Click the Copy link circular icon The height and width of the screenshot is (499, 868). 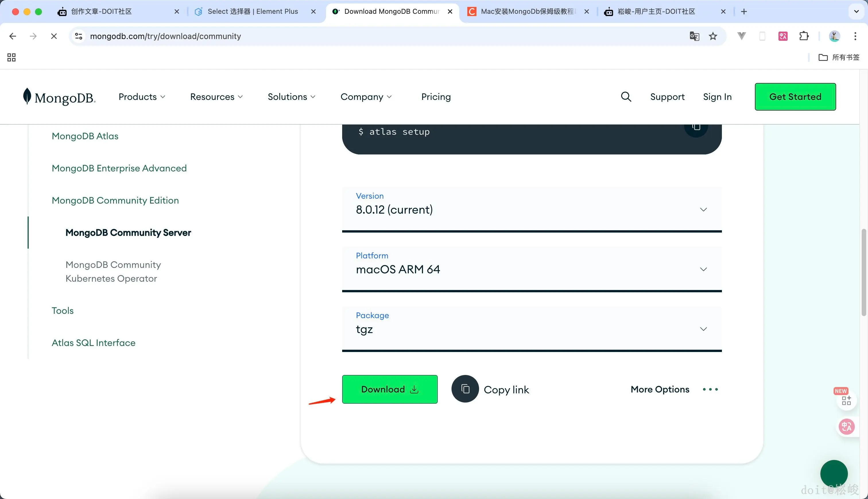[x=465, y=389]
